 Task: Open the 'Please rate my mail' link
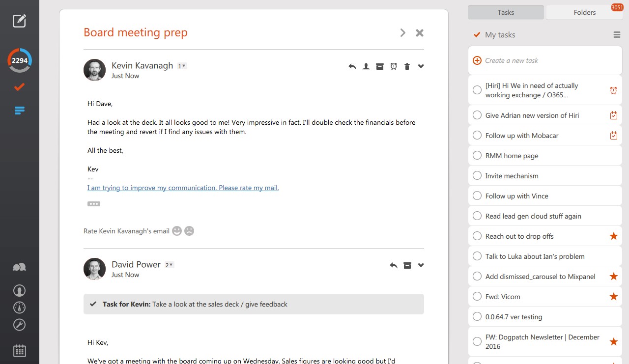(183, 188)
